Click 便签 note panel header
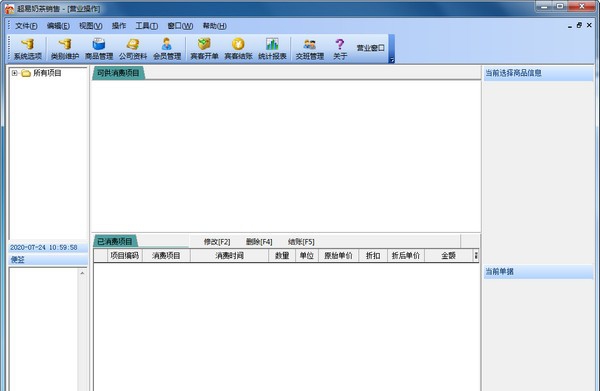Image resolution: width=600 pixels, height=391 pixels. [x=48, y=260]
